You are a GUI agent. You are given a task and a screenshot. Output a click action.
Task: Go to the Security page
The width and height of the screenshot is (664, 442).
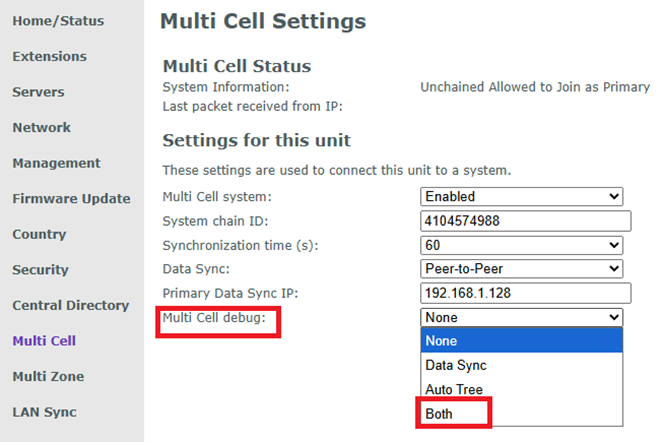[40, 270]
